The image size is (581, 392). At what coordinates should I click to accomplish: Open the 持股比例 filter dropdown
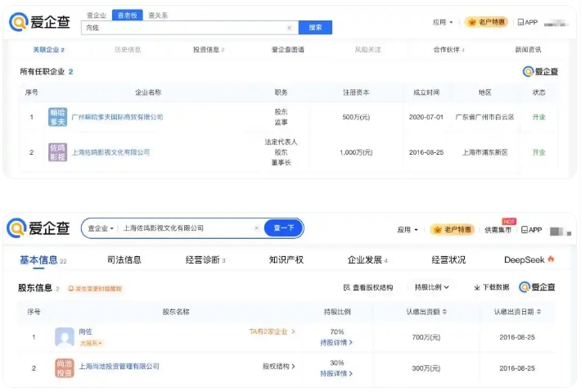(x=431, y=287)
